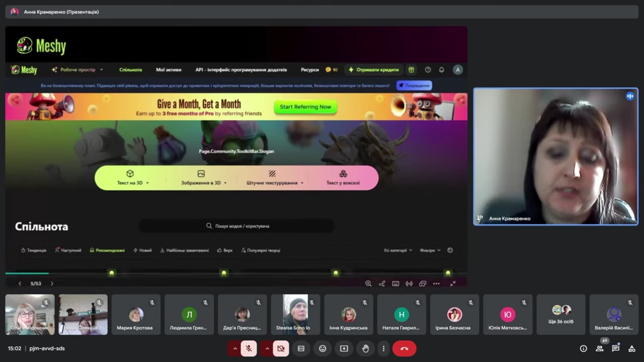644x362 pixels.
Task: Select the Верх filter
Action: (225, 250)
